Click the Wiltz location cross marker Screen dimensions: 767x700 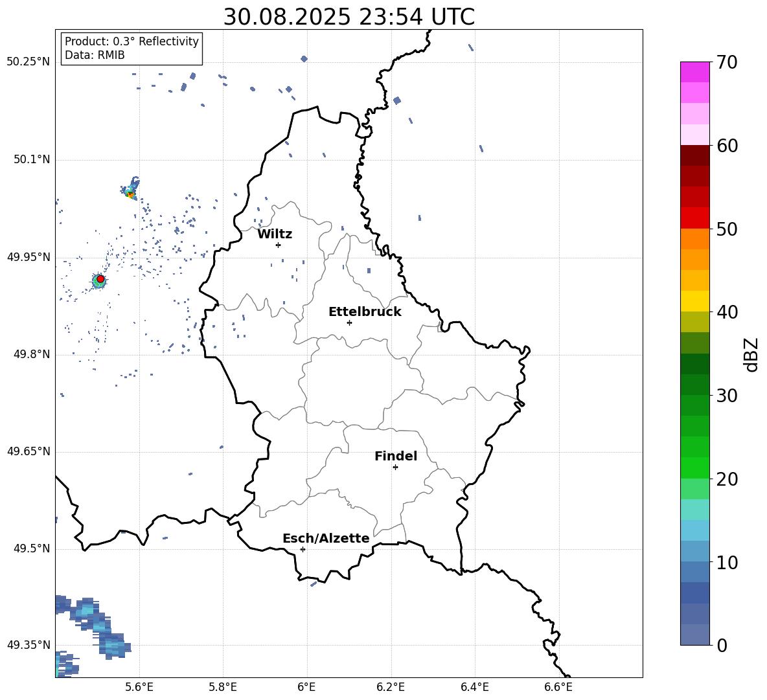pyautogui.click(x=279, y=245)
